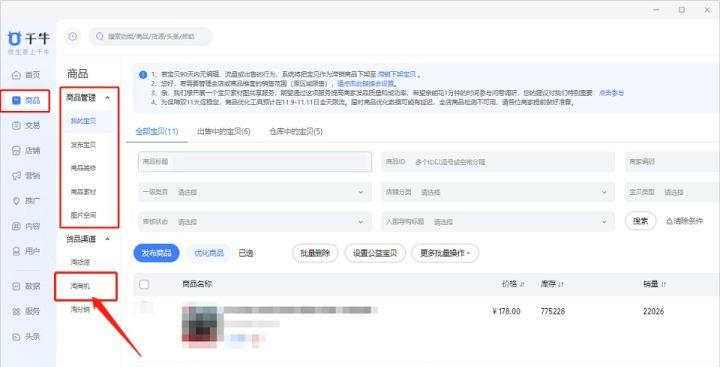This screenshot has height=367, width=720.
Task: Select 发布宝贝 in the submenu
Action: [x=83, y=145]
